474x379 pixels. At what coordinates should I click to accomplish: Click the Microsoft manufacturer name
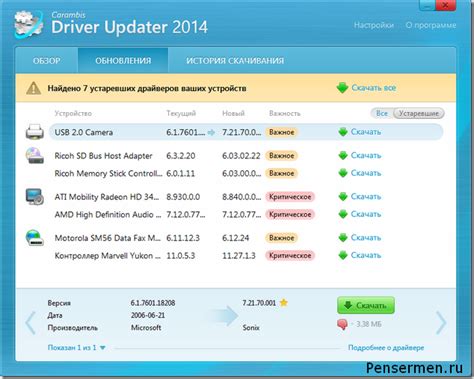point(146,328)
